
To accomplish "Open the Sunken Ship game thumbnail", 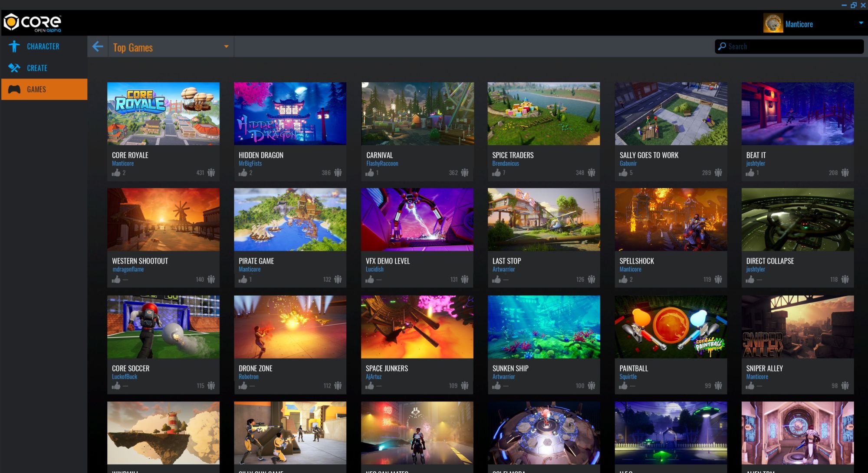I will (x=544, y=327).
